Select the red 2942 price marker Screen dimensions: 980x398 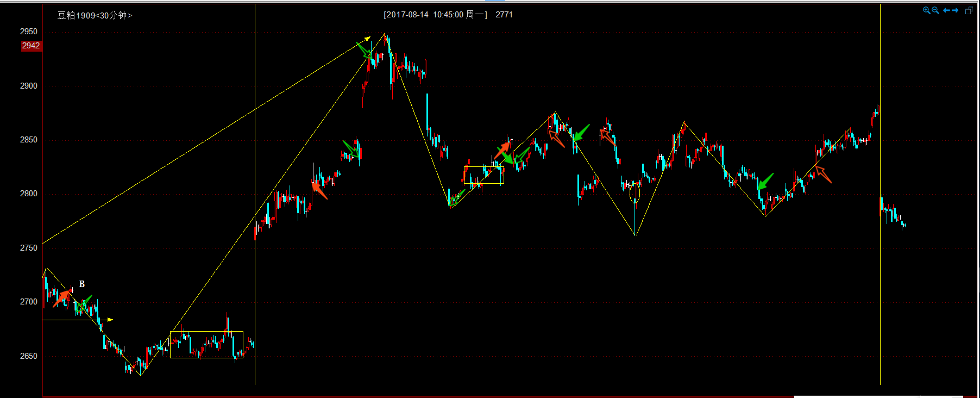click(31, 46)
